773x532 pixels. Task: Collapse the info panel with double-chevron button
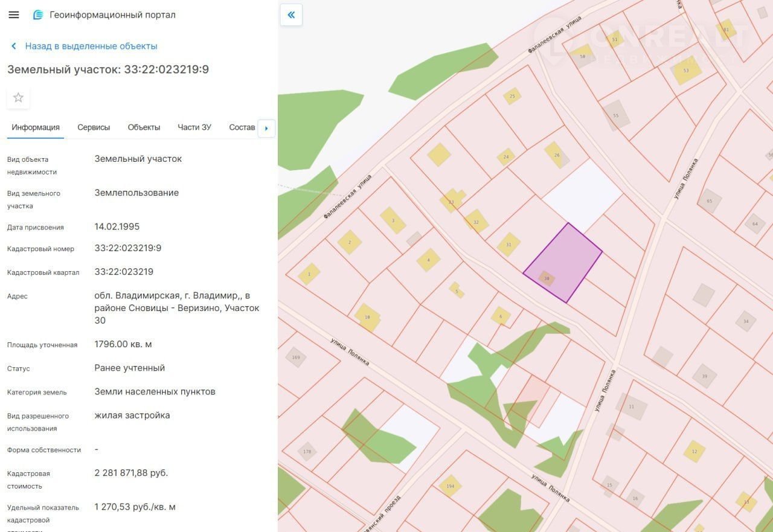291,15
